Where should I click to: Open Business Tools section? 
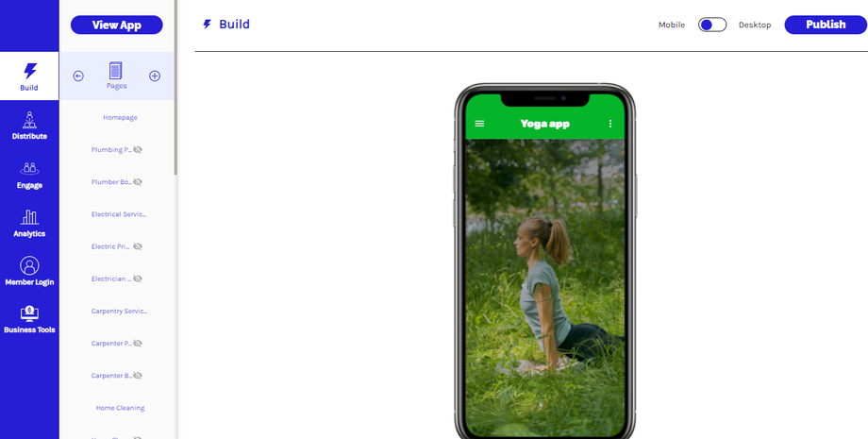tap(29, 320)
